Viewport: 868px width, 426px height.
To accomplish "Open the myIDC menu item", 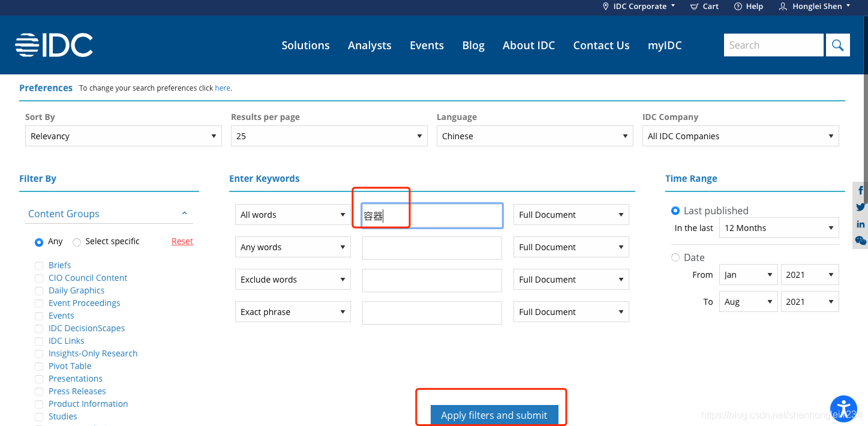I will point(665,46).
